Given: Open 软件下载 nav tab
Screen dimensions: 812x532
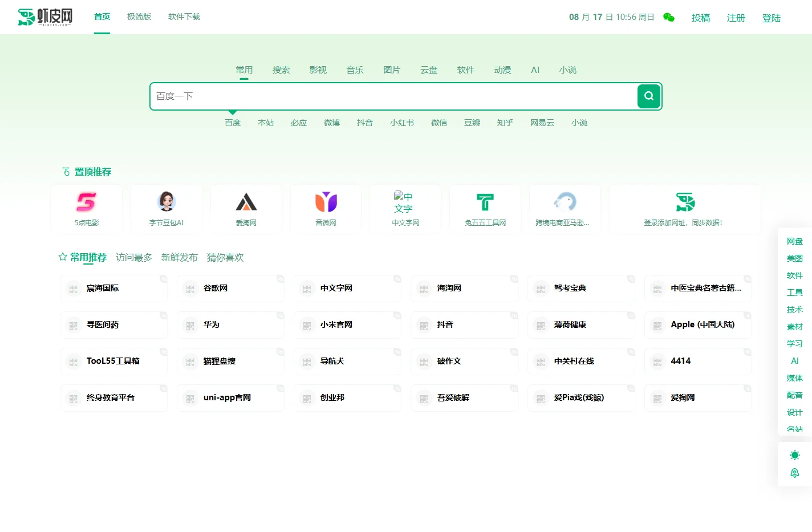Looking at the screenshot, I should 184,17.
